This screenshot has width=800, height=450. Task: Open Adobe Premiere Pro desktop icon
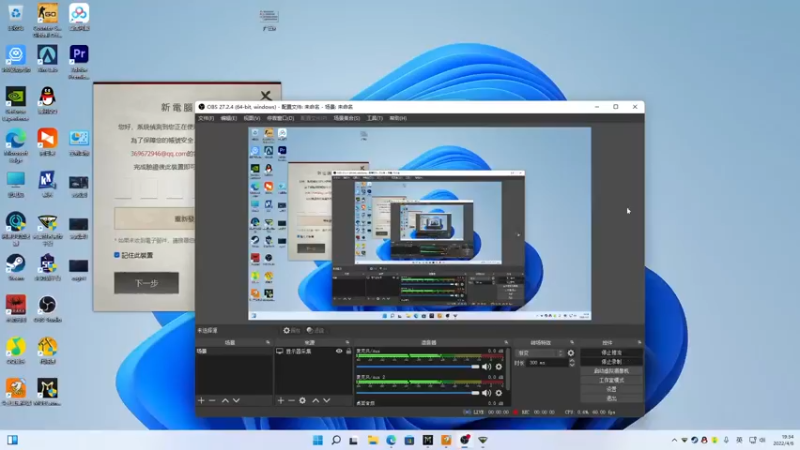[x=79, y=61]
